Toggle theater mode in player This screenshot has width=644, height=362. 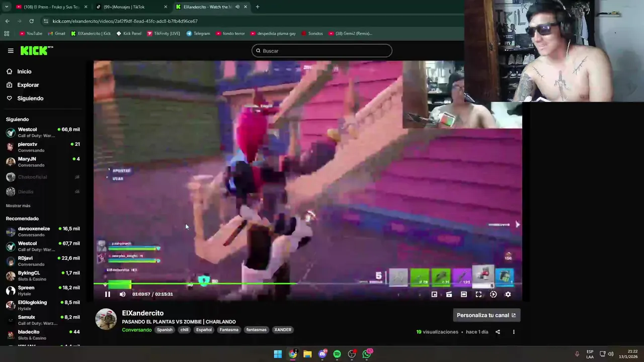(x=464, y=295)
